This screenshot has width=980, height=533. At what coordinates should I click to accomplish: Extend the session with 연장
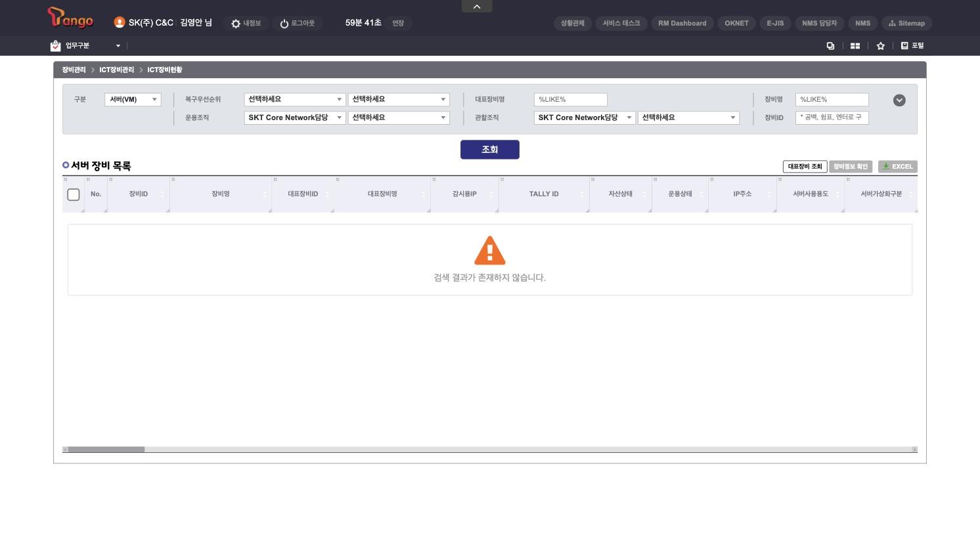tap(398, 23)
